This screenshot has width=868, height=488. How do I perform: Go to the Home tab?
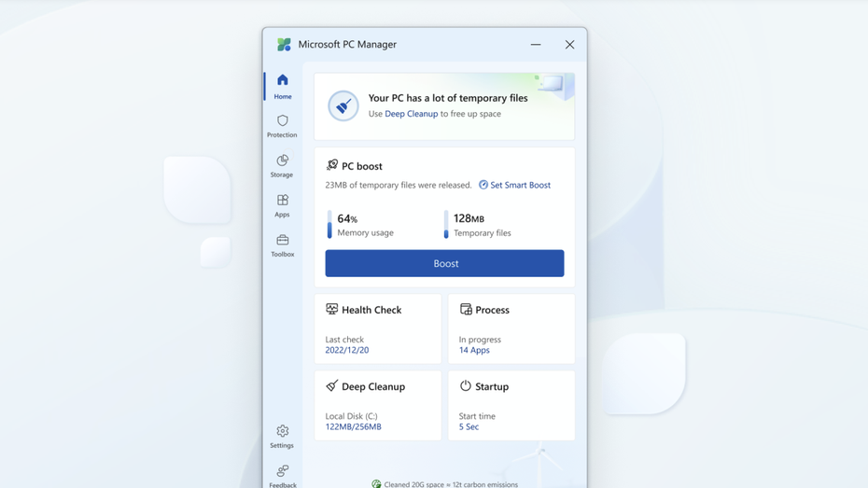pyautogui.click(x=282, y=86)
